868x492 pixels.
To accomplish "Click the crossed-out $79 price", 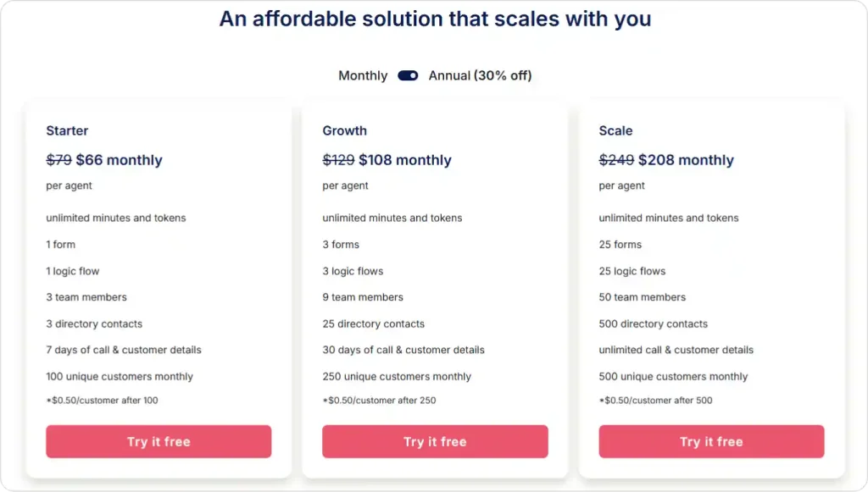I will (57, 159).
